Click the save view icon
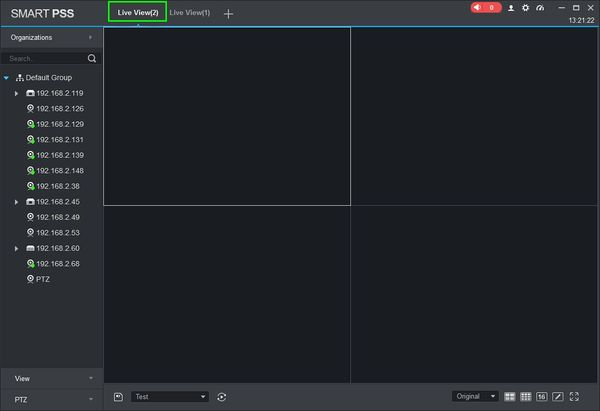Viewport: 600px width, 411px height. [x=118, y=397]
